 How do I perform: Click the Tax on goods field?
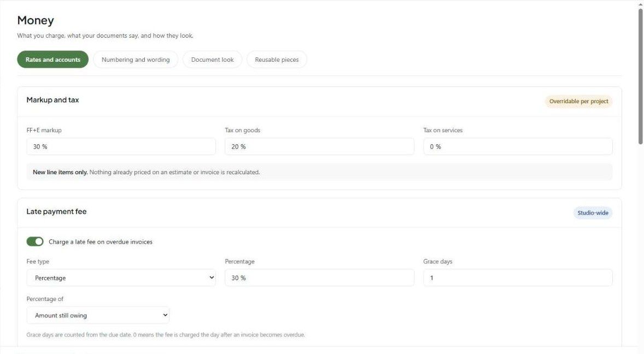point(319,146)
